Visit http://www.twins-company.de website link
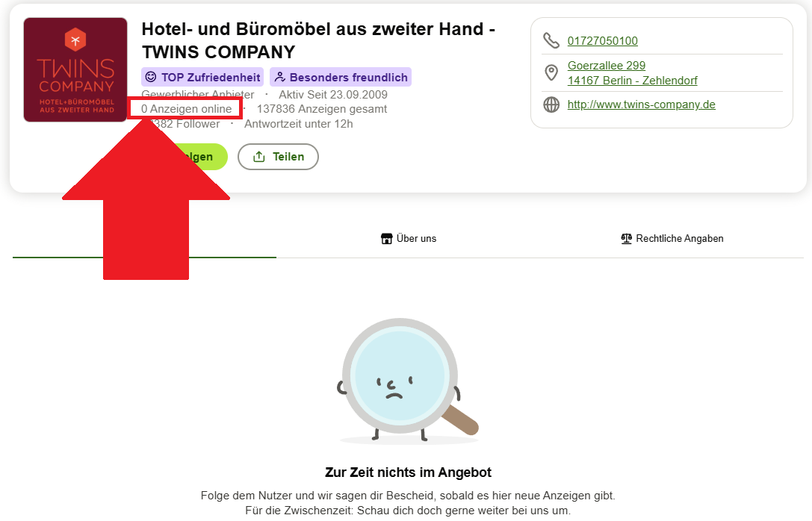812x521 pixels. click(641, 104)
